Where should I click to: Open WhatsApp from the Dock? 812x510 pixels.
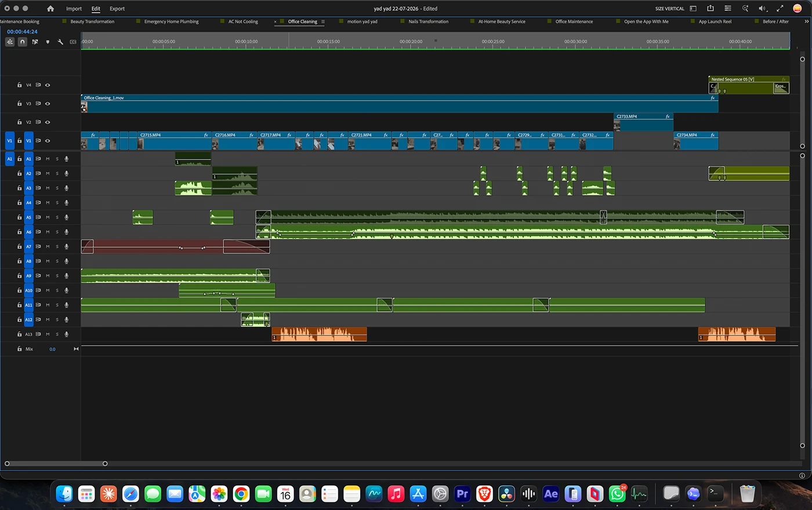tap(617, 494)
